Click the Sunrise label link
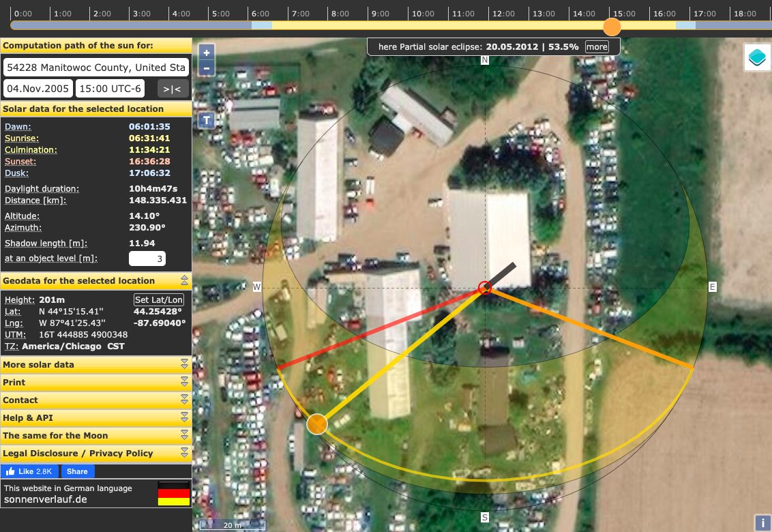The image size is (772, 532). click(x=22, y=138)
